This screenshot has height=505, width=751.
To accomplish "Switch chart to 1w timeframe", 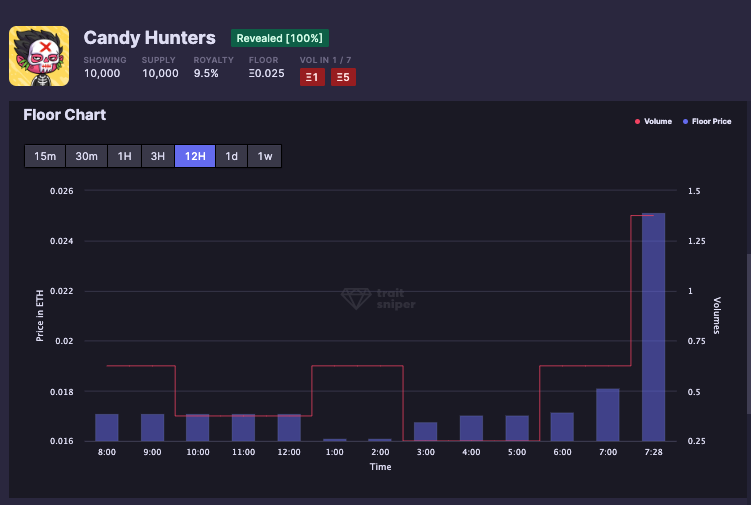I will (264, 156).
